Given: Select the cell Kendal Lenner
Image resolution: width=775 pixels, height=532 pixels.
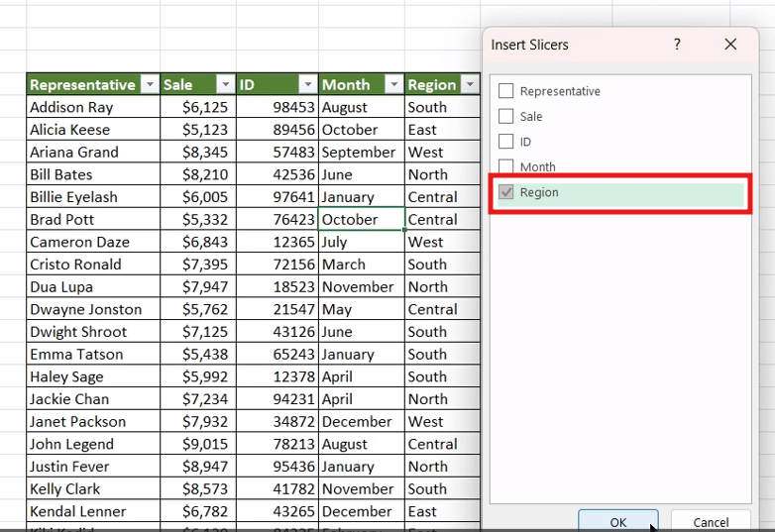Looking at the screenshot, I should 93,511.
